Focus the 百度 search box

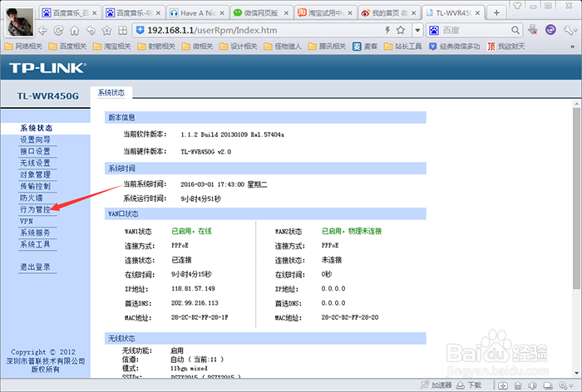point(475,31)
